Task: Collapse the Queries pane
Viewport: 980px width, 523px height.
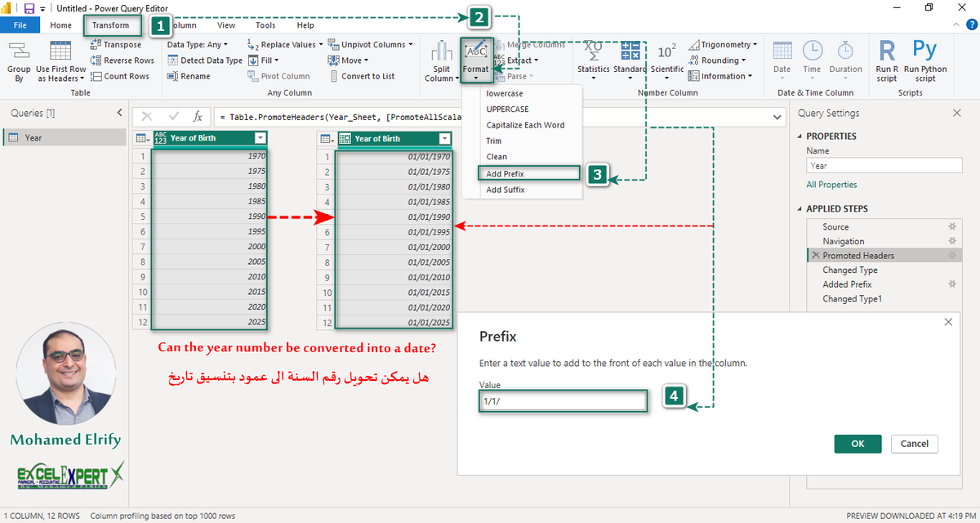Action: coord(119,113)
